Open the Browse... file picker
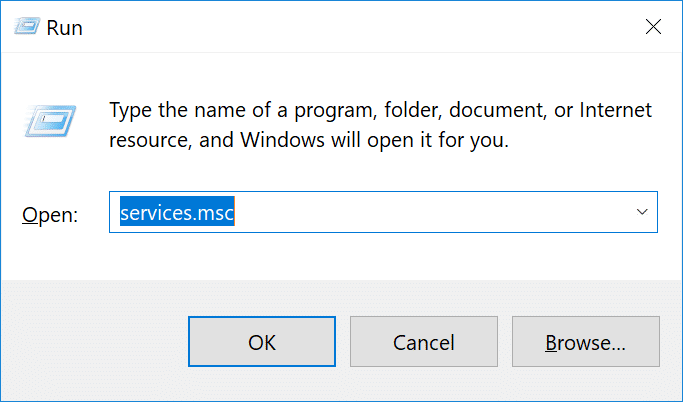 pyautogui.click(x=585, y=343)
